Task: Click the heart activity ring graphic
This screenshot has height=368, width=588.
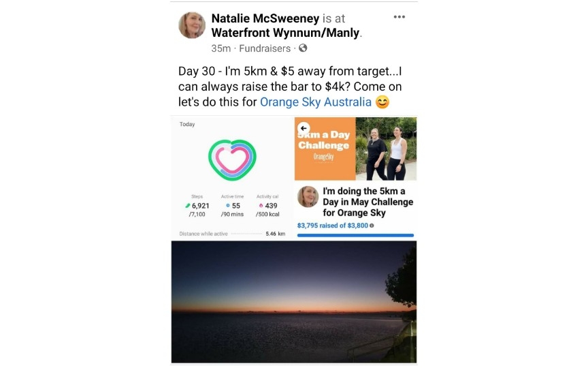Action: (232, 159)
